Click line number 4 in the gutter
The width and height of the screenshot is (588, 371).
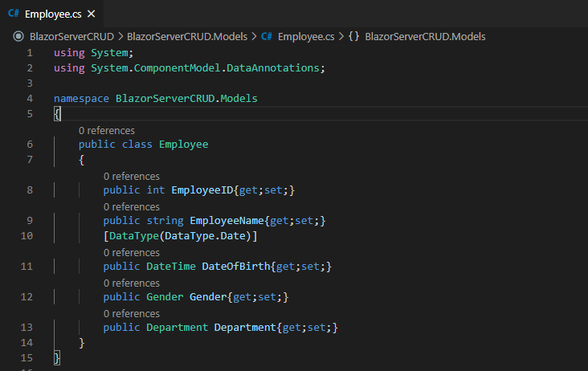pyautogui.click(x=30, y=99)
